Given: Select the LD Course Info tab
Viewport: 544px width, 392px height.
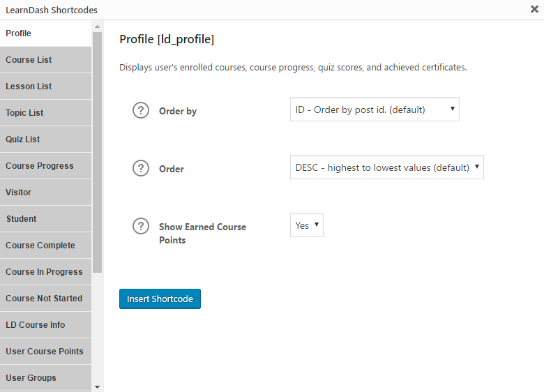Looking at the screenshot, I should point(45,325).
